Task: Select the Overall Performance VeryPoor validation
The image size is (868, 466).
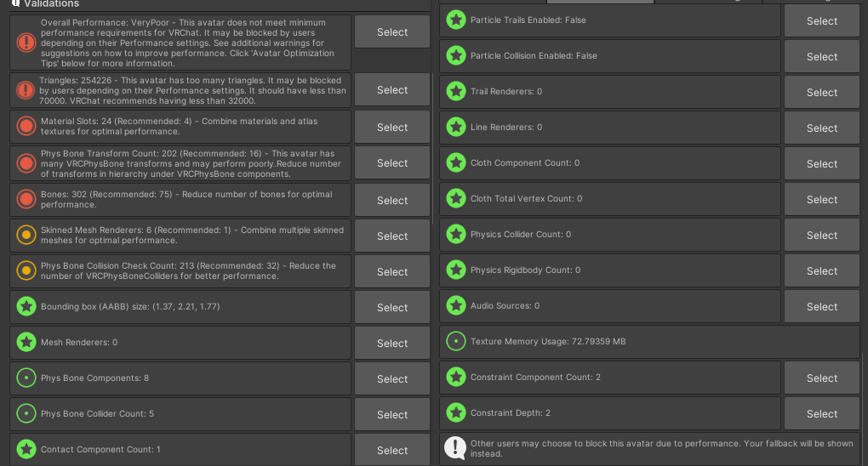Action: pos(392,31)
